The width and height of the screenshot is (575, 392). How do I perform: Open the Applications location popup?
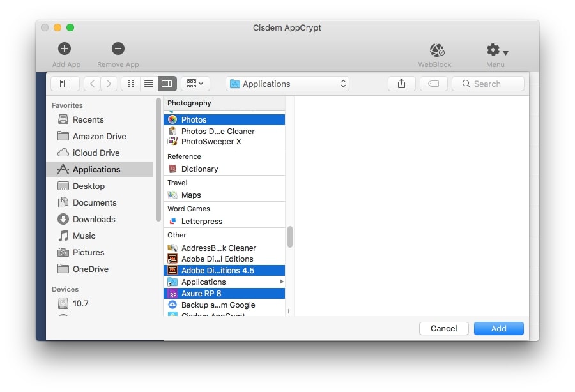(287, 84)
